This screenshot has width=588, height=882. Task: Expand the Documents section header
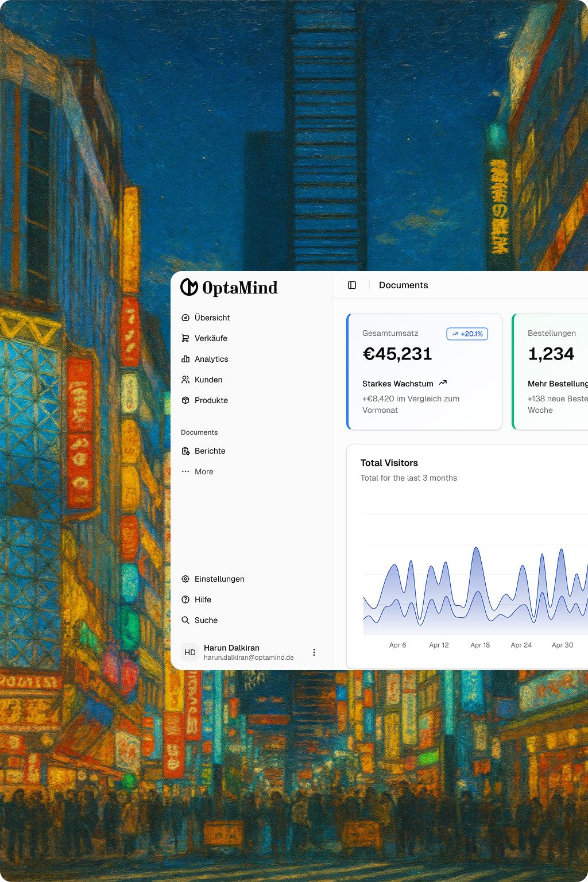coord(199,432)
